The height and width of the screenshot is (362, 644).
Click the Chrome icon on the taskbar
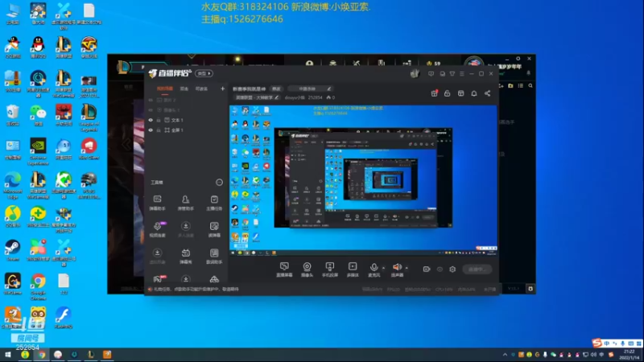click(x=41, y=355)
